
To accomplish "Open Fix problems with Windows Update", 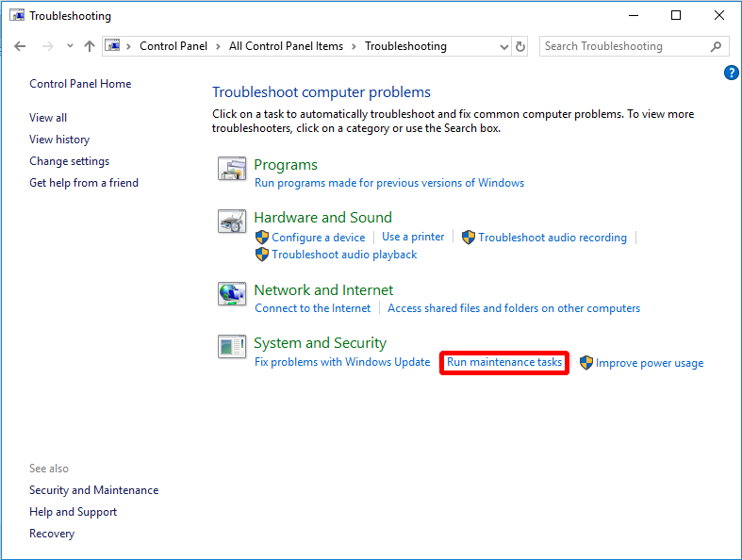I will pyautogui.click(x=342, y=362).
